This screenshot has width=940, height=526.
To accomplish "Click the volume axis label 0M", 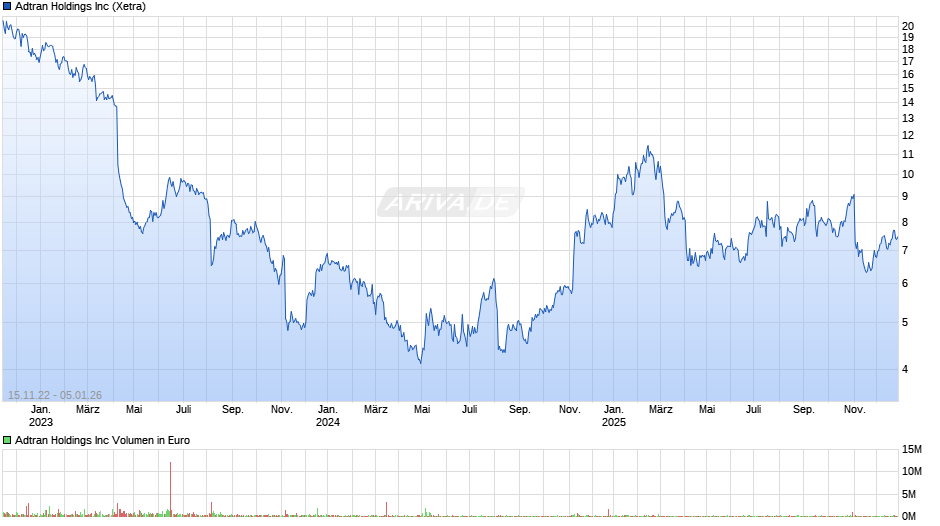I will pos(909,516).
